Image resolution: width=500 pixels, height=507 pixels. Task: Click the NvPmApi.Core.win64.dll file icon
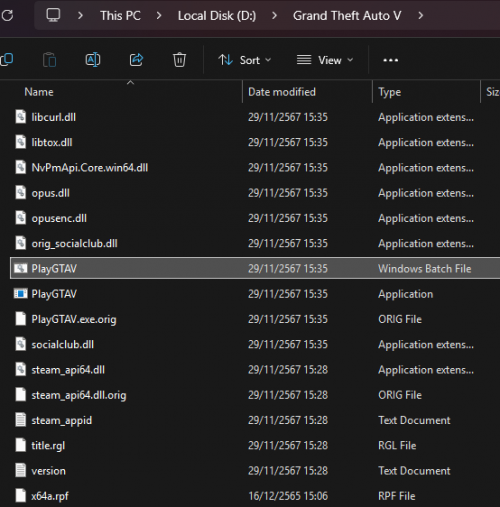click(21, 167)
